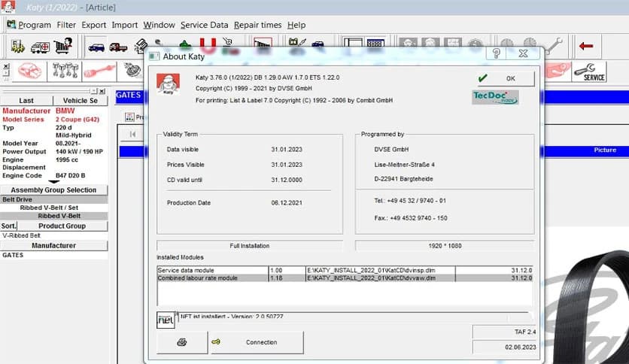The height and width of the screenshot is (364, 629).
Task: Expand the Manufacturer section header
Action: click(53, 245)
